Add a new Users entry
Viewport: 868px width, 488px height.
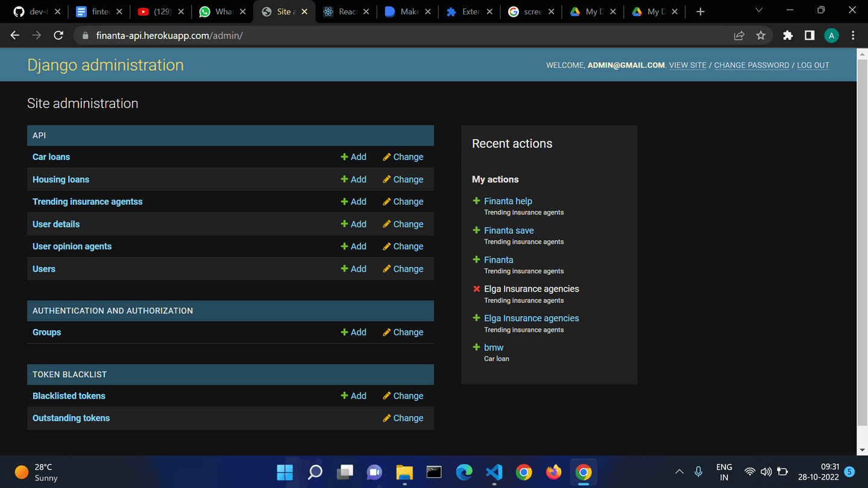click(353, 269)
